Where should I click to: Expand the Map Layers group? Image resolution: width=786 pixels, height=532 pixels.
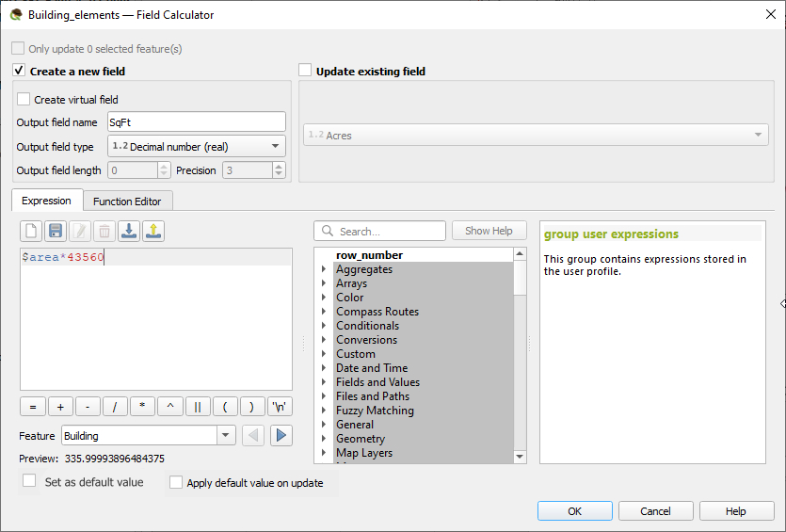(324, 452)
